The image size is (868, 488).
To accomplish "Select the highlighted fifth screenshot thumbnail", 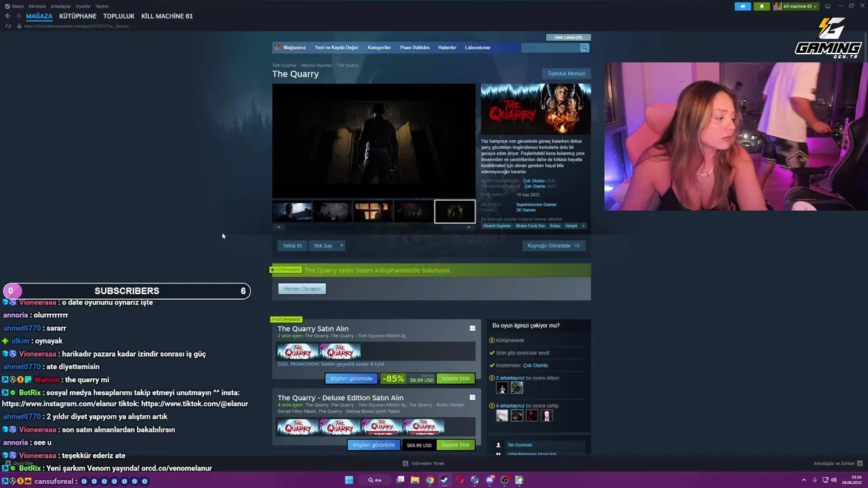I will click(x=454, y=211).
